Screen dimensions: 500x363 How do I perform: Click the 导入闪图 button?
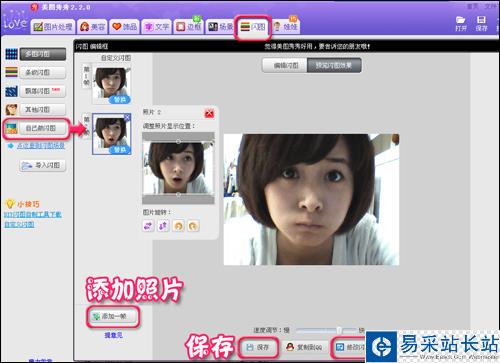point(42,165)
